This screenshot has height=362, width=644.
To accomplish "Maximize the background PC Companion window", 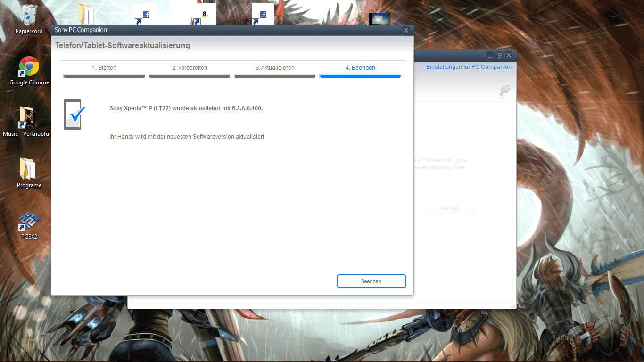I will click(499, 55).
